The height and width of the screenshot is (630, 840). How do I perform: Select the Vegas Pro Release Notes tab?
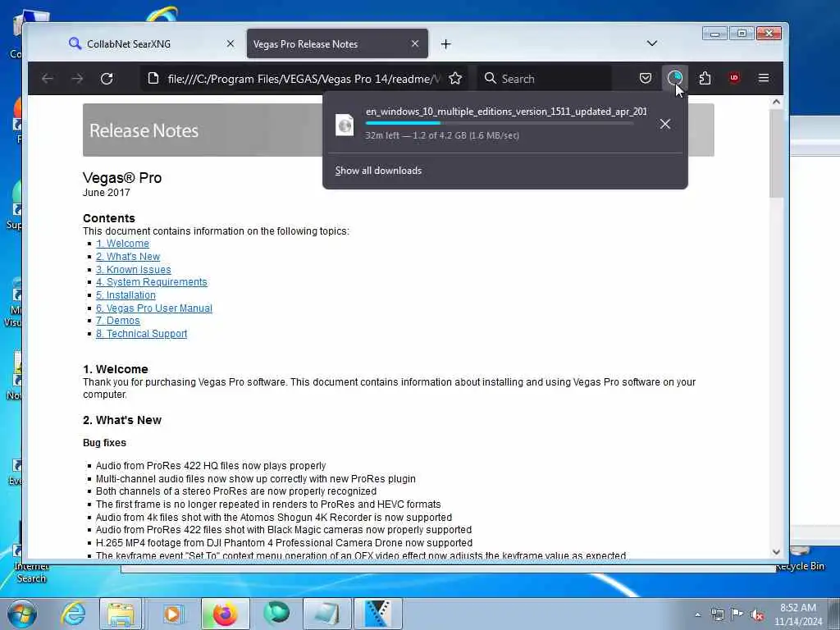337,44
